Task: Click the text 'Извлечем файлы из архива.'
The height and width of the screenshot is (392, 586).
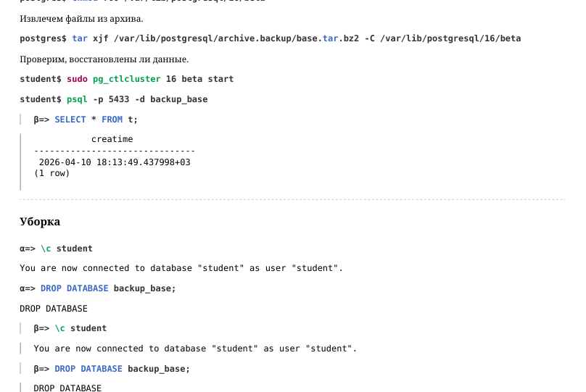Action: [81, 19]
